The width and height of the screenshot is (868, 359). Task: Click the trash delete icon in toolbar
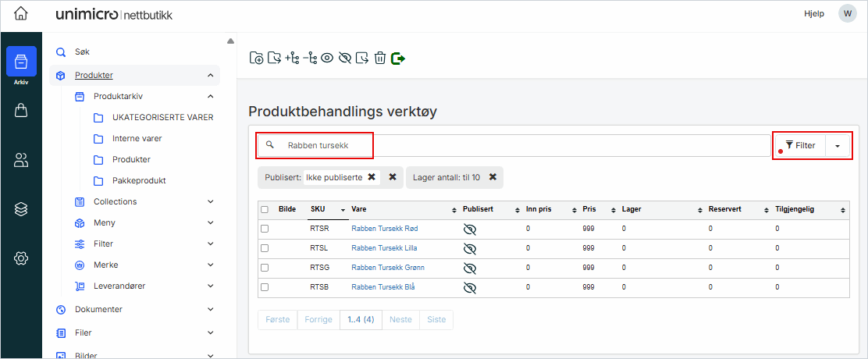(x=380, y=58)
